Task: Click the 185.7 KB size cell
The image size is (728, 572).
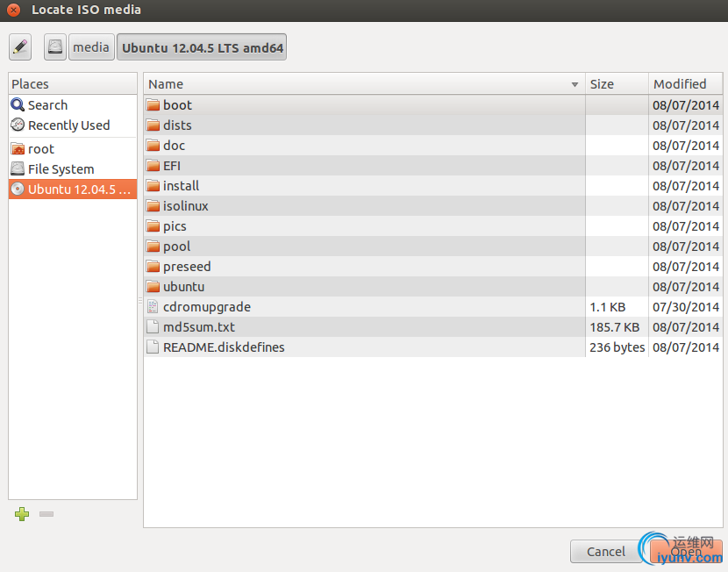Action: 615,327
